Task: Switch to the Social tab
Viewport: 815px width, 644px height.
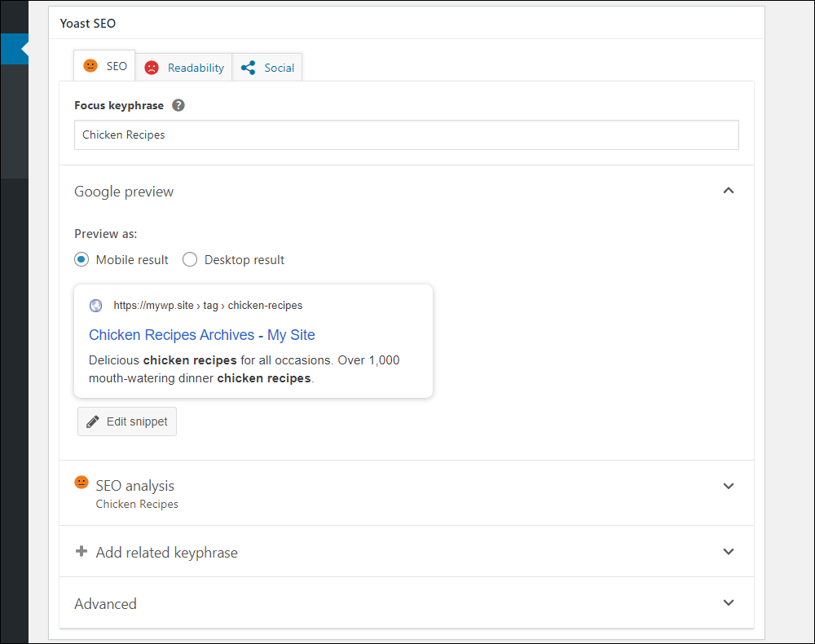Action: click(267, 68)
